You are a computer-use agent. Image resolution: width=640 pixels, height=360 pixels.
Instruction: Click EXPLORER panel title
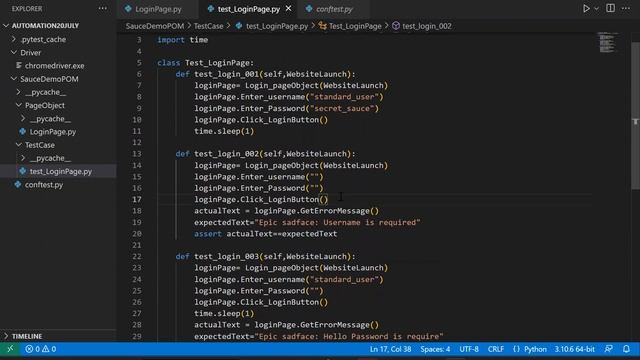27,9
